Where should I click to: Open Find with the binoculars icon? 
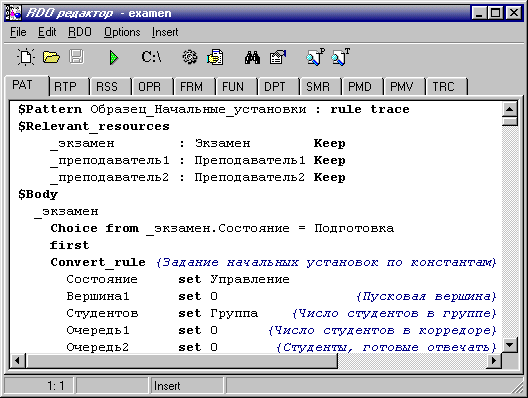pyautogui.click(x=252, y=58)
